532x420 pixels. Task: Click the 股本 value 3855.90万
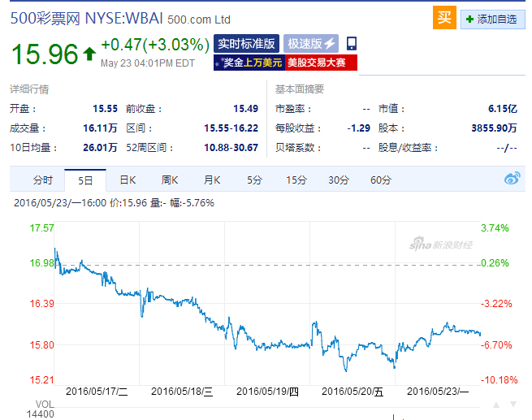[x=495, y=128]
